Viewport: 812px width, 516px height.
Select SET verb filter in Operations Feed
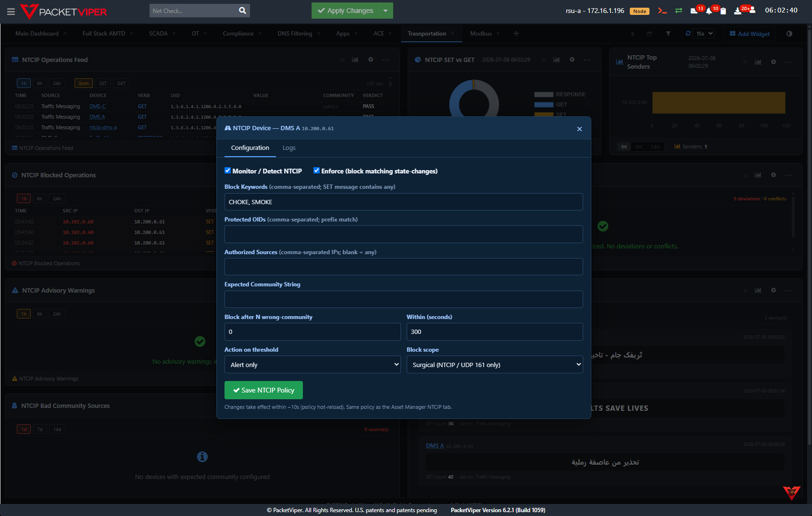pos(103,83)
